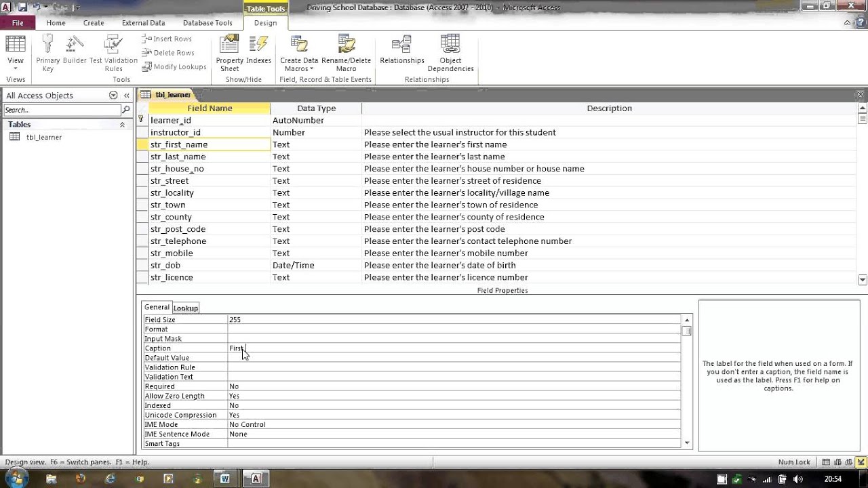Click the Windows Start button
The width and height of the screenshot is (868, 488).
click(x=15, y=479)
